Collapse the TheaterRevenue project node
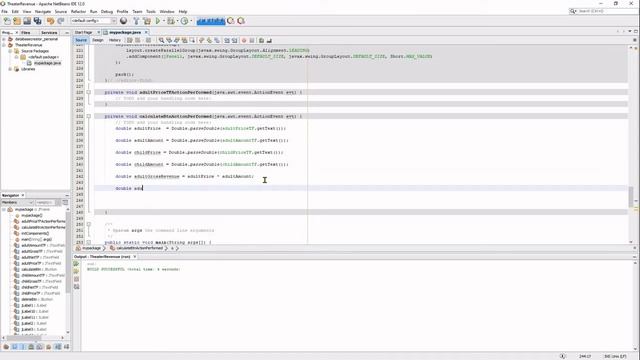Screen dimensions: 640x360 4,45
